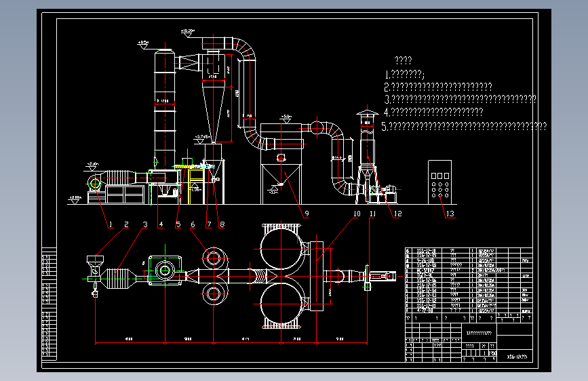Click the ±0.00m ground level label

click(75, 197)
